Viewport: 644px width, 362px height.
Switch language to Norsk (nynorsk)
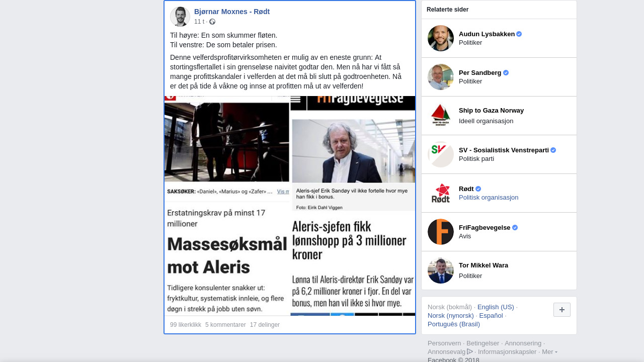(x=451, y=315)
